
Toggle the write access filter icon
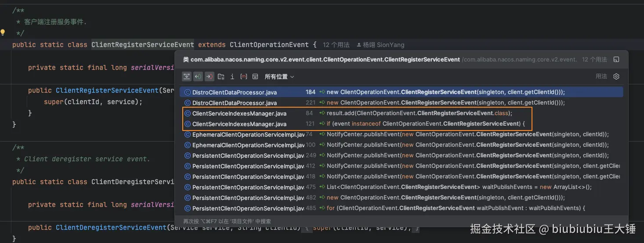coord(210,76)
